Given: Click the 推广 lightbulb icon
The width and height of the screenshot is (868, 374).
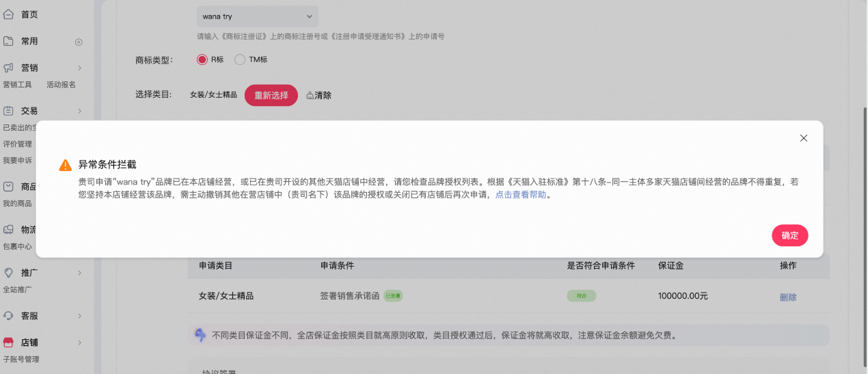Looking at the screenshot, I should click(x=8, y=272).
